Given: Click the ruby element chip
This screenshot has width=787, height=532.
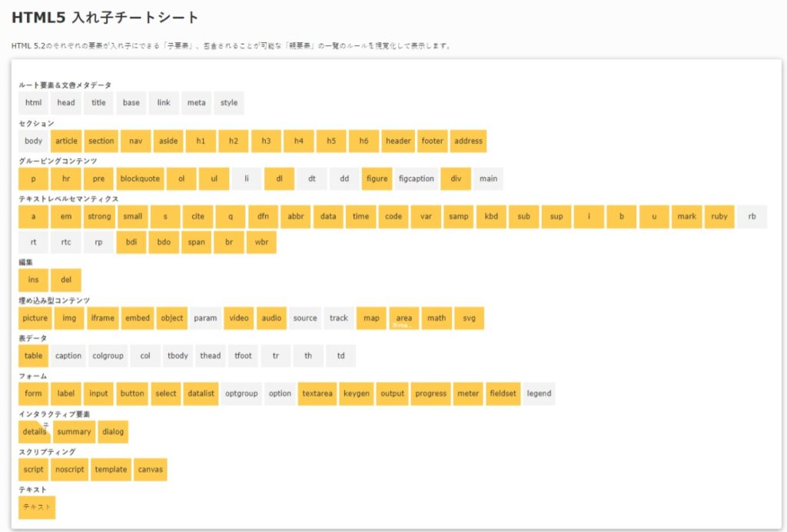Looking at the screenshot, I should coord(719,216).
